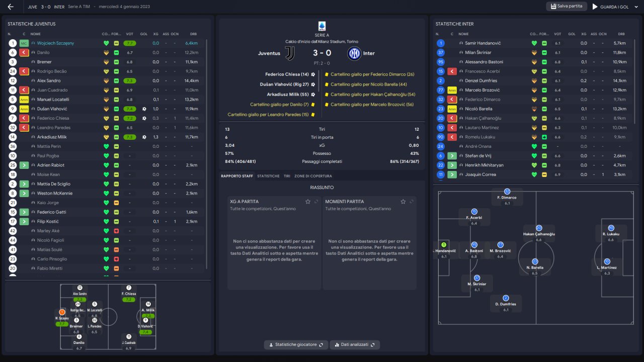644x362 pixels.
Task: Sort Inter table by the DRB column
Action: pyautogui.click(x=621, y=34)
